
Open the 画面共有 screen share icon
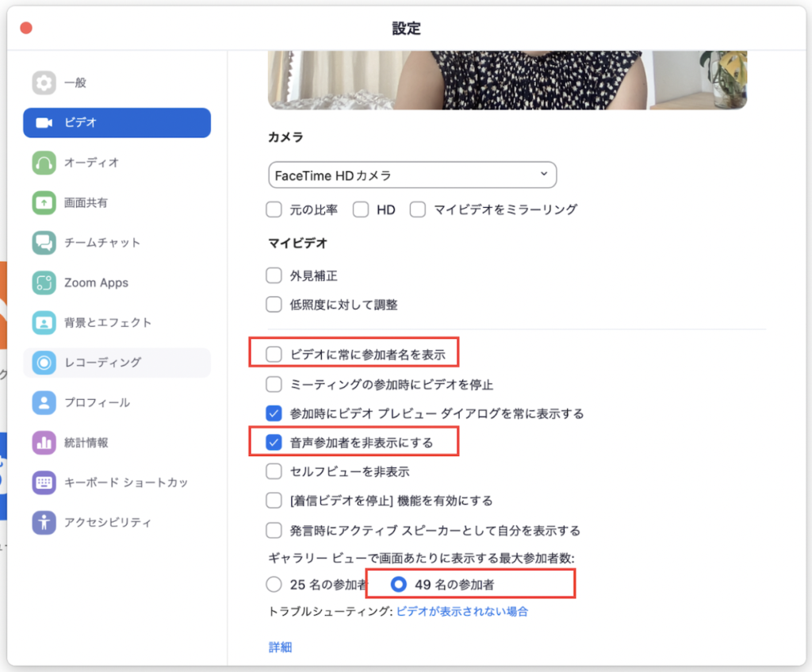tap(44, 202)
